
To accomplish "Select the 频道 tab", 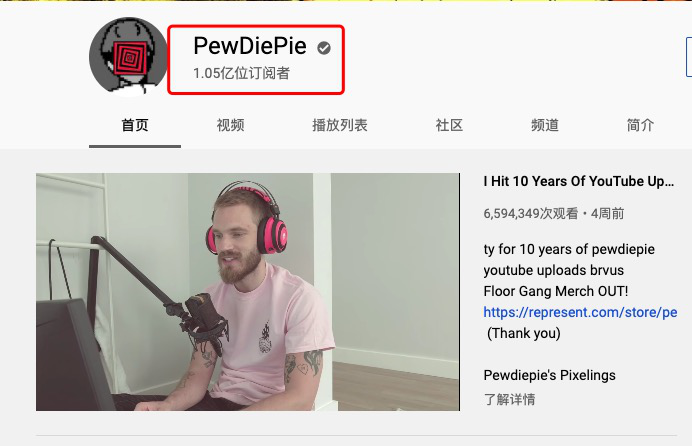I will (x=545, y=125).
